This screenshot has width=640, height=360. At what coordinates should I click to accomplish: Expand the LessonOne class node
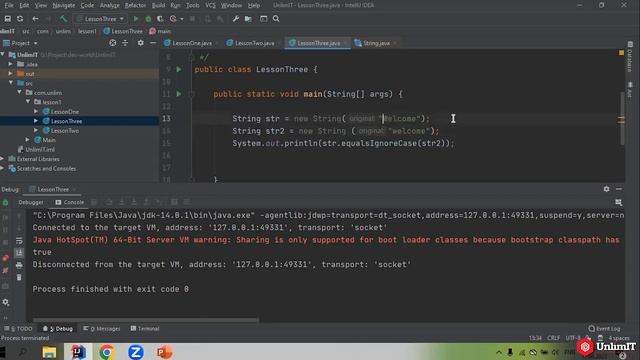(x=36, y=111)
